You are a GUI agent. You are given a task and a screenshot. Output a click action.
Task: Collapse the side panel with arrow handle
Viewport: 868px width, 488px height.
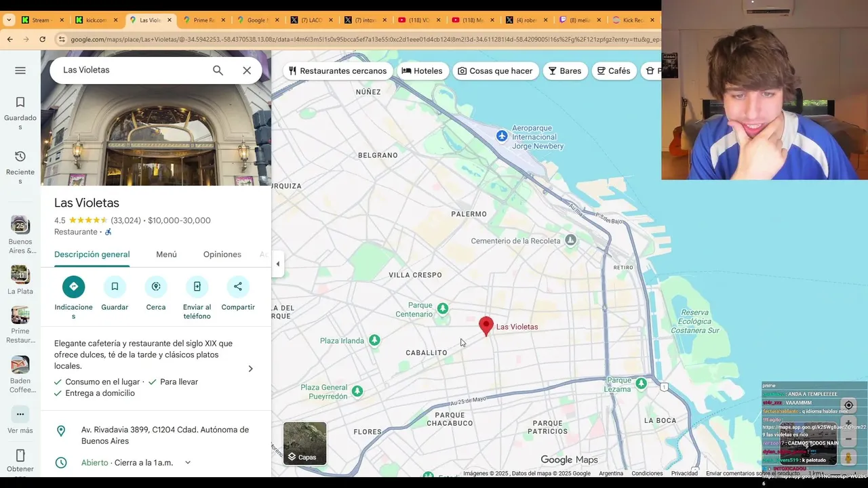(x=277, y=264)
